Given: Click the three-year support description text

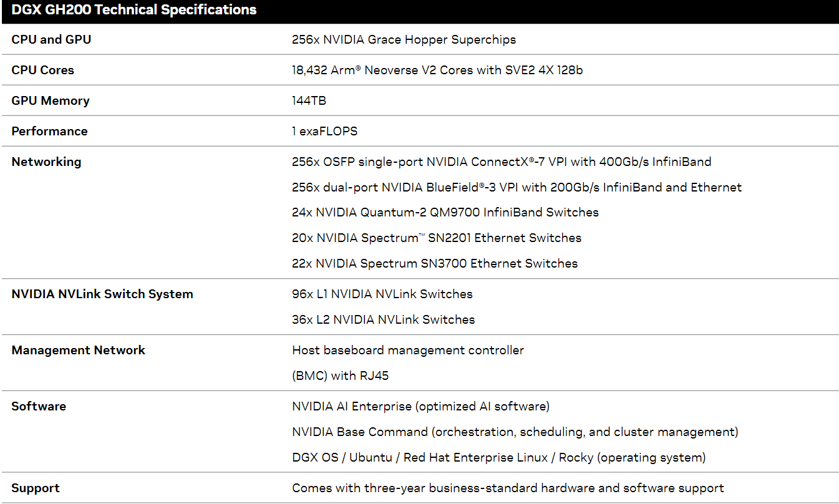Looking at the screenshot, I should coord(508,488).
